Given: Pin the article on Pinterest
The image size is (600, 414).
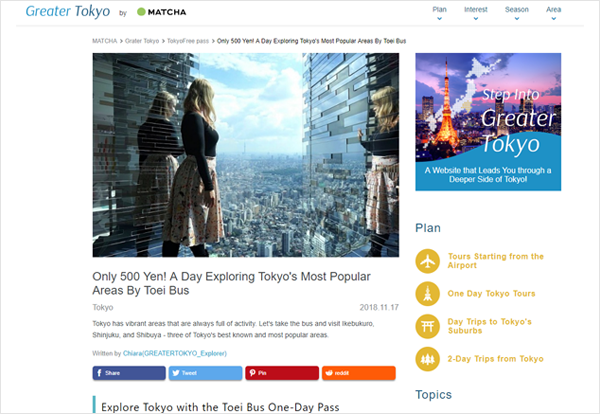Looking at the screenshot, I should [282, 373].
